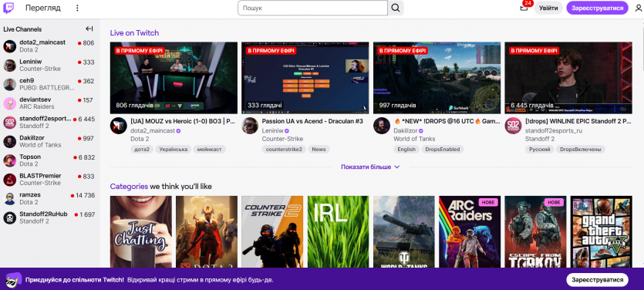Click the дота2 tag

coord(141,150)
